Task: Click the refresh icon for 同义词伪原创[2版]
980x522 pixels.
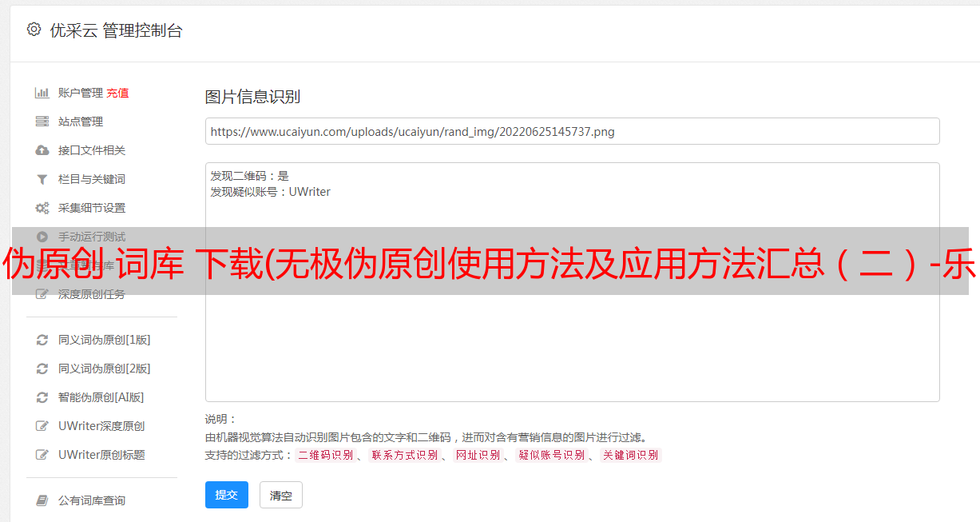Action: point(42,369)
